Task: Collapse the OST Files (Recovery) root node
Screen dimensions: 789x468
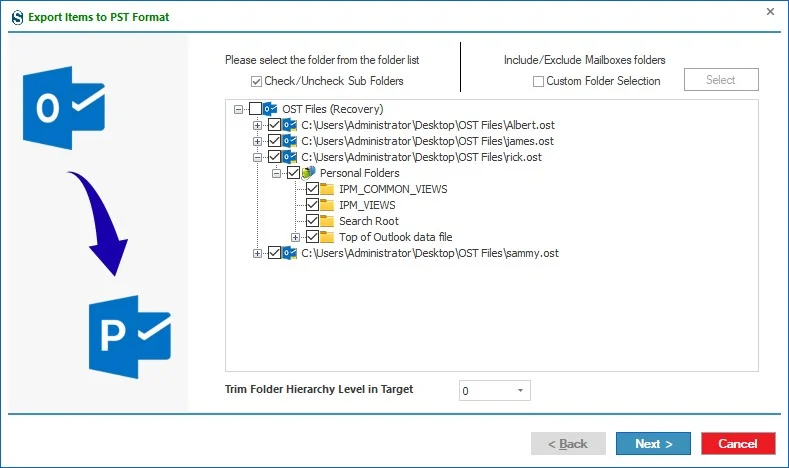Action: point(239,109)
